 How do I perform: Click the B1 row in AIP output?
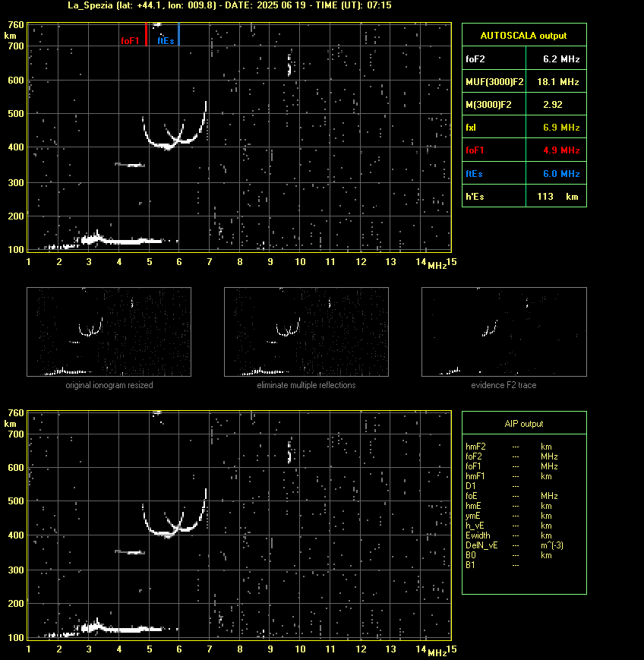pos(492,565)
